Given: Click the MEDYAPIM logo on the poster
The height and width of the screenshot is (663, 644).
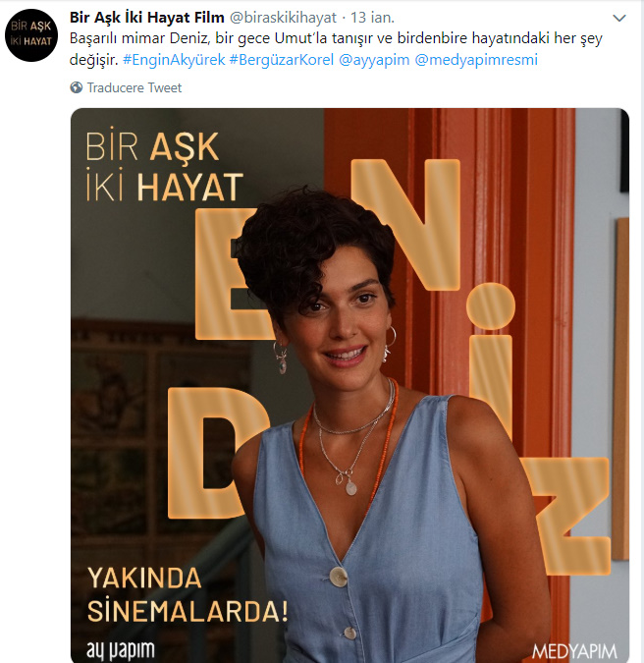Looking at the screenshot, I should pyautogui.click(x=574, y=651).
